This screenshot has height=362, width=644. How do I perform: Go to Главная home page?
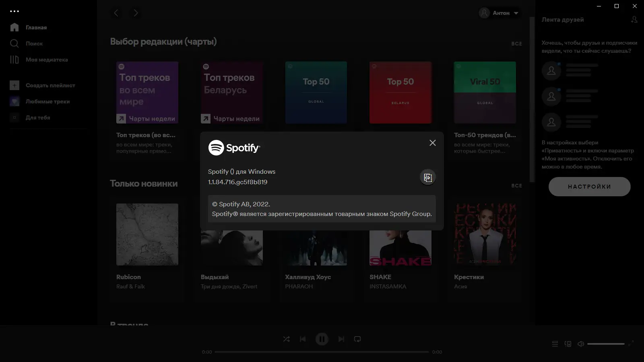[x=36, y=27]
